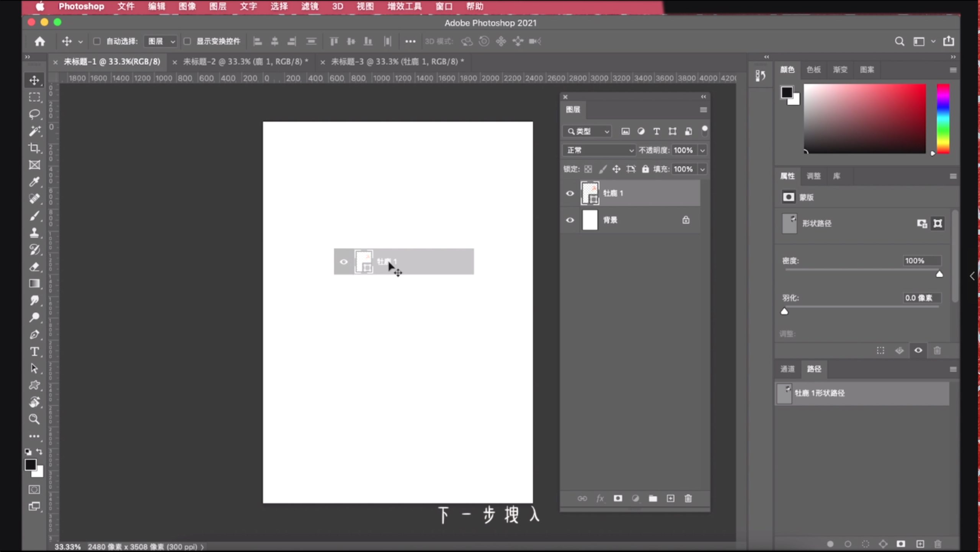Open 滤镜 menu in menu bar
Viewport: 980px width, 552px height.
(309, 6)
